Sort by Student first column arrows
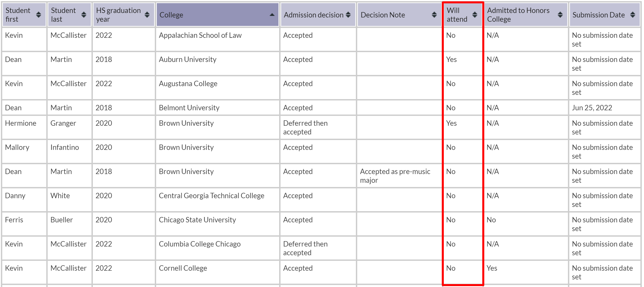 38,15
